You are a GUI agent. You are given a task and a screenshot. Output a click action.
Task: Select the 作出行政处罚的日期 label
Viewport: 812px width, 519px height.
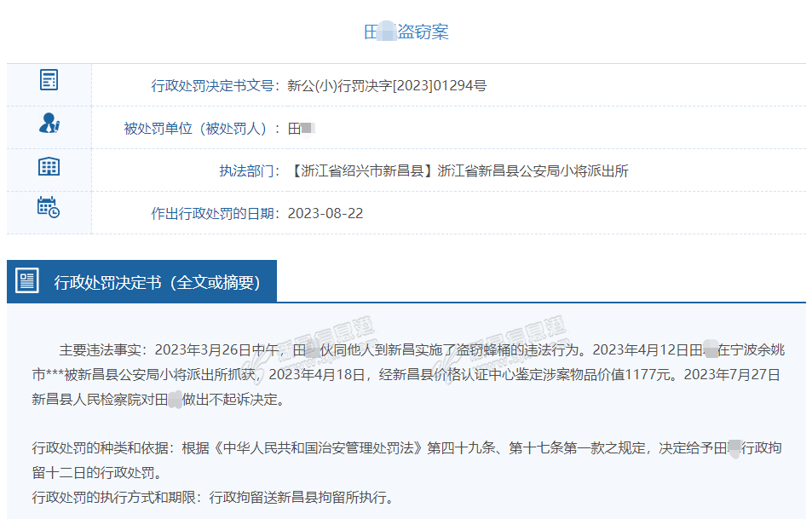point(214,213)
